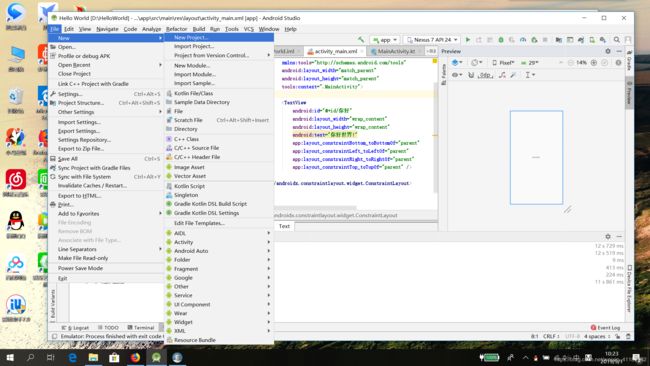Open guidelines dropdown in Preview toolbar
Image resolution: width=650 pixels, height=366 pixels.
[x=530, y=75]
